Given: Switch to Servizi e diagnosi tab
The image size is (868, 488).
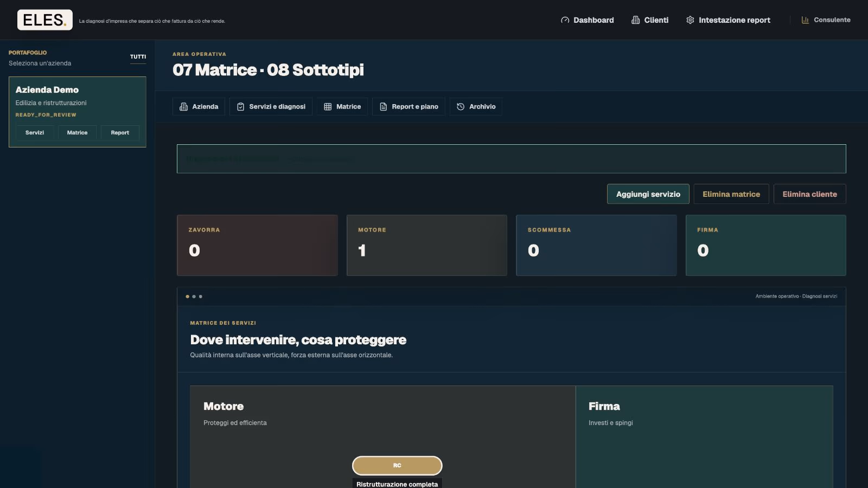Looking at the screenshot, I should pos(271,107).
